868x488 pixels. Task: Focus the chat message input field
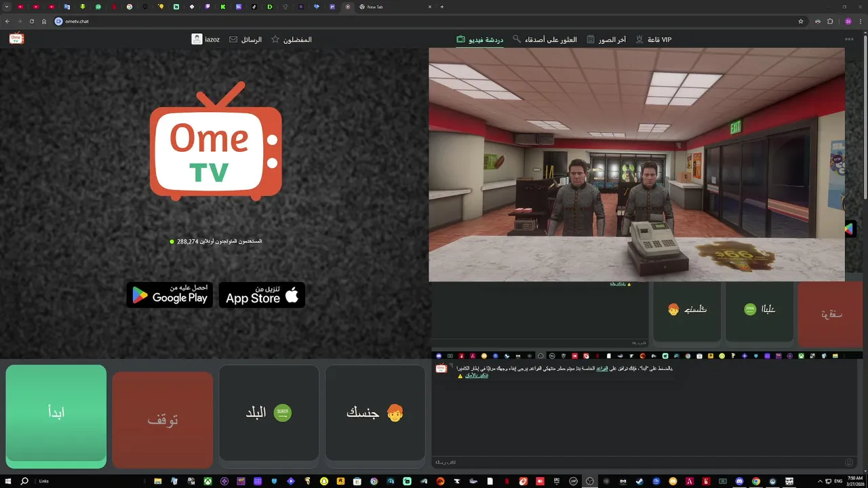click(637, 462)
